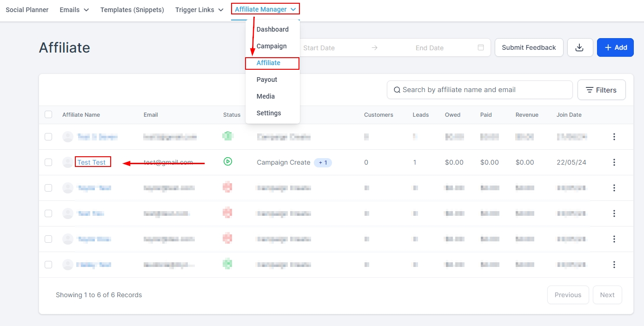
Task: Select the checkbox in the last row
Action: [x=48, y=265]
